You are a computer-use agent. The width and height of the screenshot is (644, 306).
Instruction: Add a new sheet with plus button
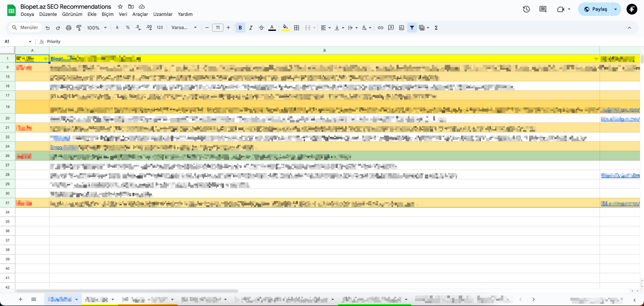(20, 299)
